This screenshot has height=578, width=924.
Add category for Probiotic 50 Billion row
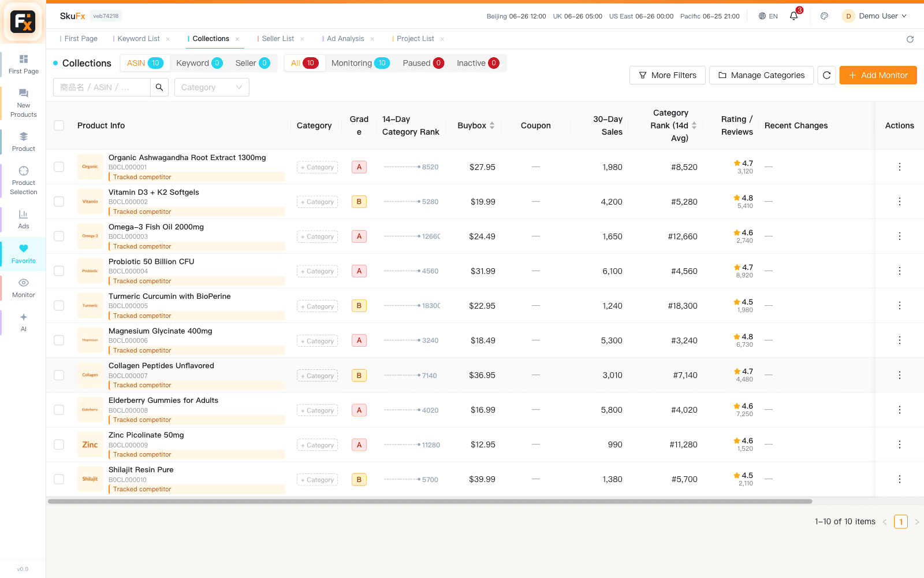318,271
